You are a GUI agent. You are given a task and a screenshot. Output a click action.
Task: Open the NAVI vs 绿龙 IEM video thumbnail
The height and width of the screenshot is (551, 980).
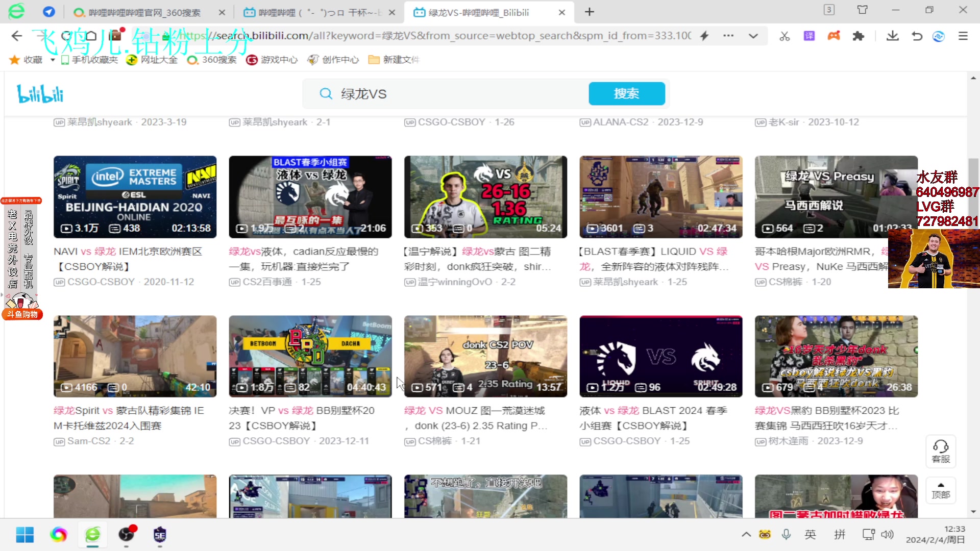135,197
